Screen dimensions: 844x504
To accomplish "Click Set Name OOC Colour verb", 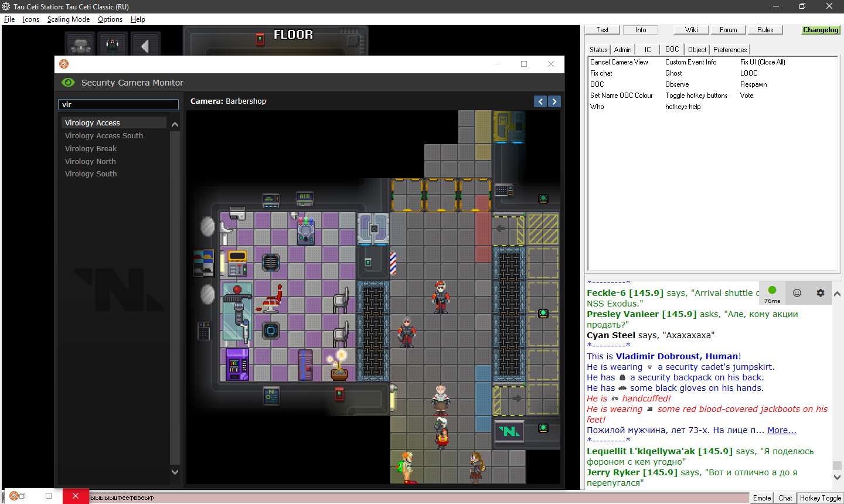I will pyautogui.click(x=621, y=96).
